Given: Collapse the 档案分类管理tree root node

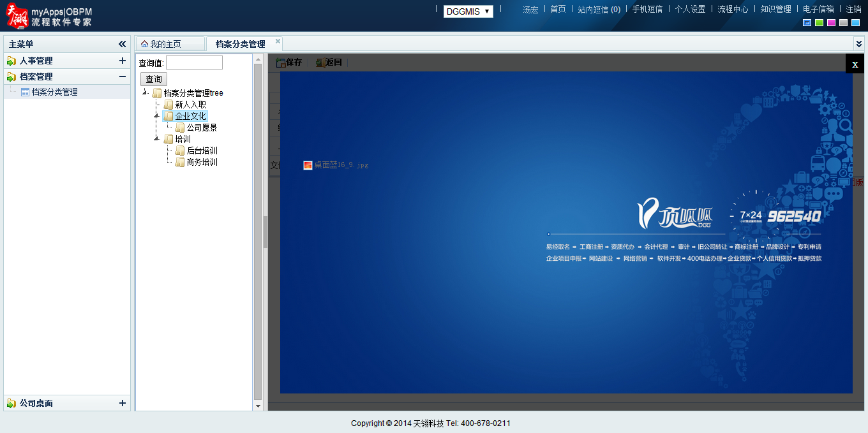Looking at the screenshot, I should click(146, 92).
